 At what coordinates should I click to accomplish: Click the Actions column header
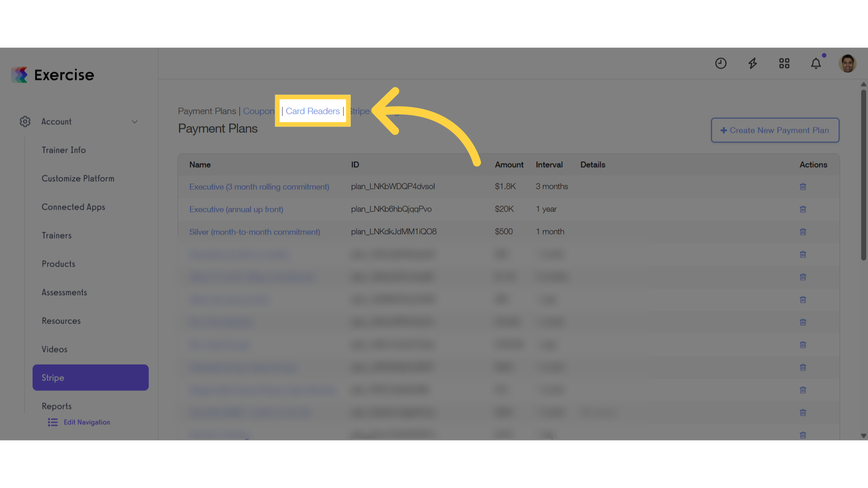813,165
